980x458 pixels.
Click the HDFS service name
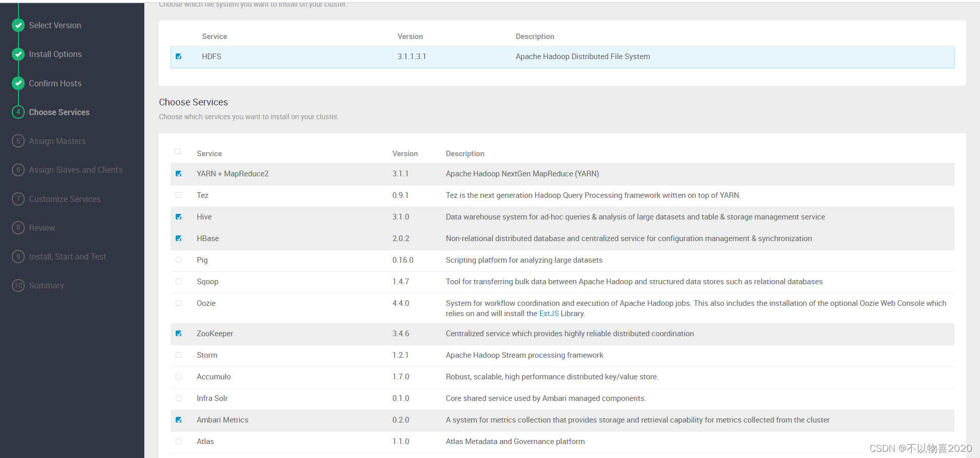click(x=212, y=57)
